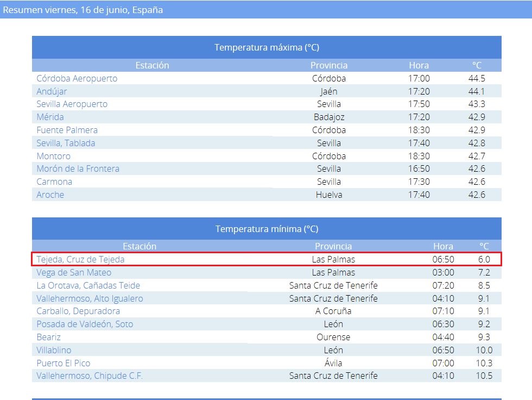The width and height of the screenshot is (532, 400).
Task: Open the Beariz station link
Action: tap(48, 337)
